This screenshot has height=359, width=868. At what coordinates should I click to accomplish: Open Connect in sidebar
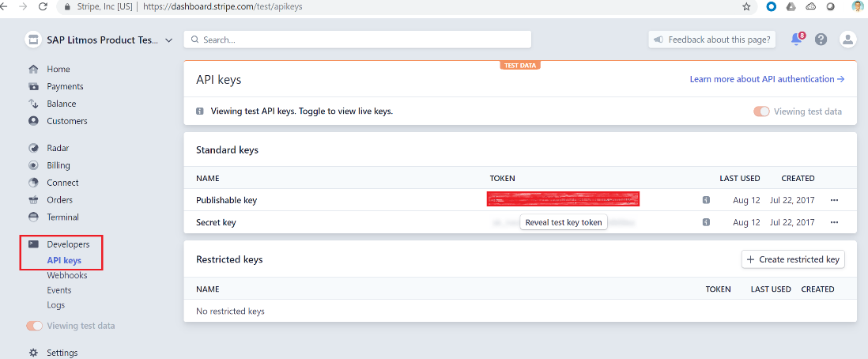click(x=62, y=183)
